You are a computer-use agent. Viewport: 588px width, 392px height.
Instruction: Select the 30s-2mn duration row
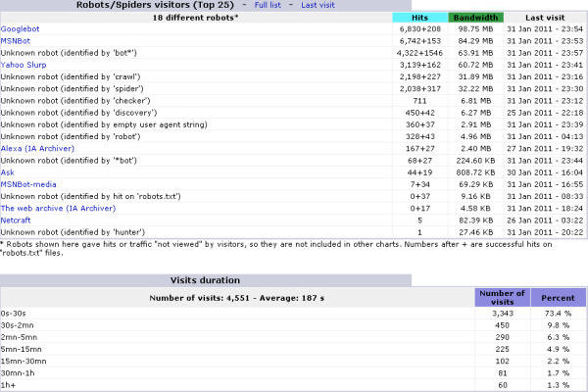pyautogui.click(x=293, y=325)
